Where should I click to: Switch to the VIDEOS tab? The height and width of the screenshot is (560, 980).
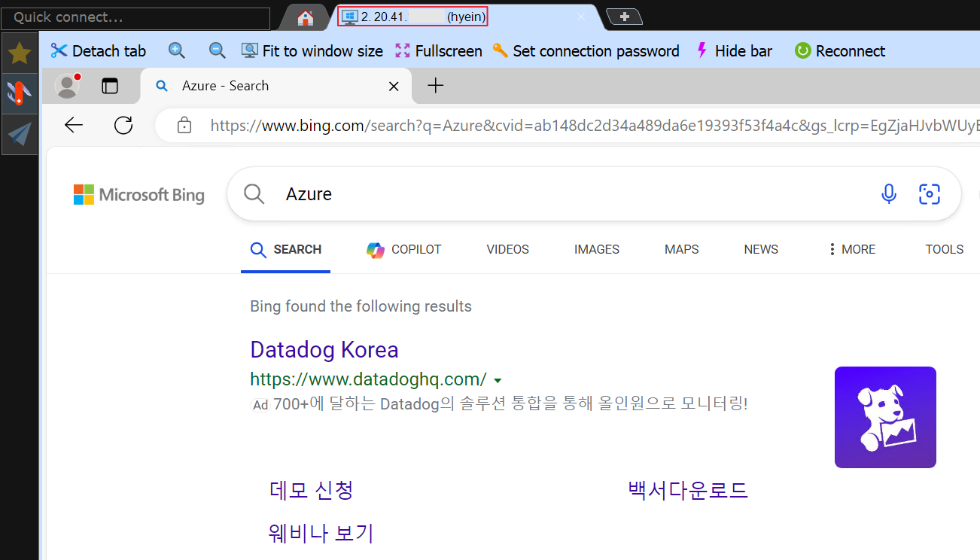click(508, 250)
